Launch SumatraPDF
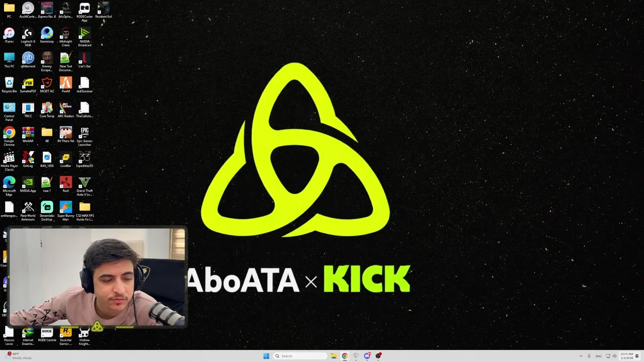The width and height of the screenshot is (644, 362). pos(28,85)
